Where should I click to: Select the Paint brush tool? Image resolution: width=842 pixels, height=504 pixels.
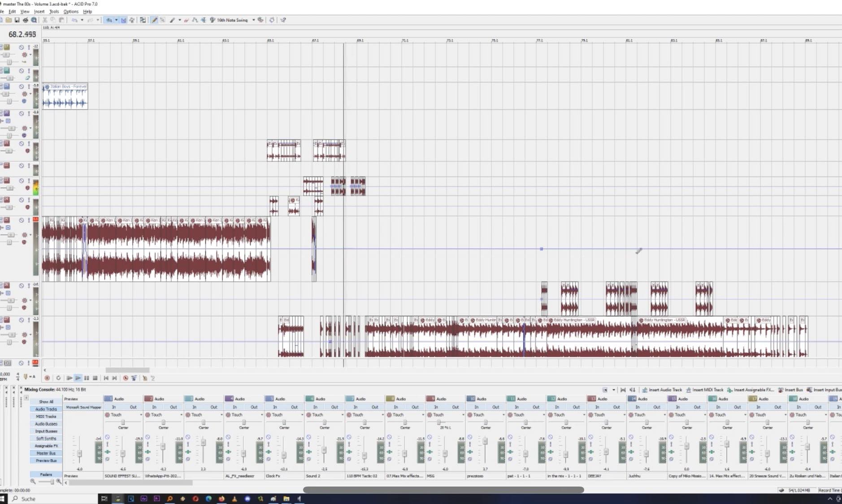coord(172,20)
